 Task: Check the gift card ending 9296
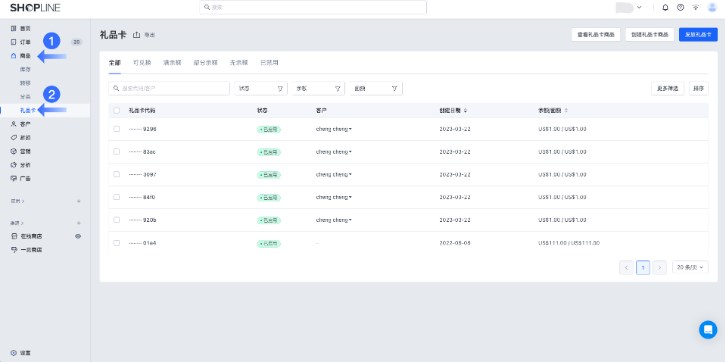(117, 129)
